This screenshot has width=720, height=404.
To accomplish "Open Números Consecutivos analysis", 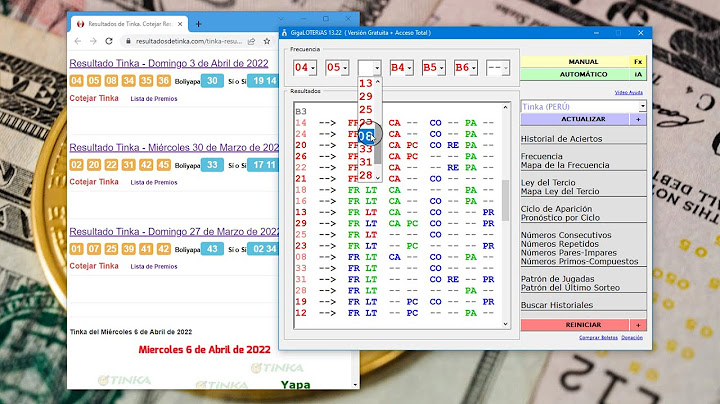I will point(566,235).
